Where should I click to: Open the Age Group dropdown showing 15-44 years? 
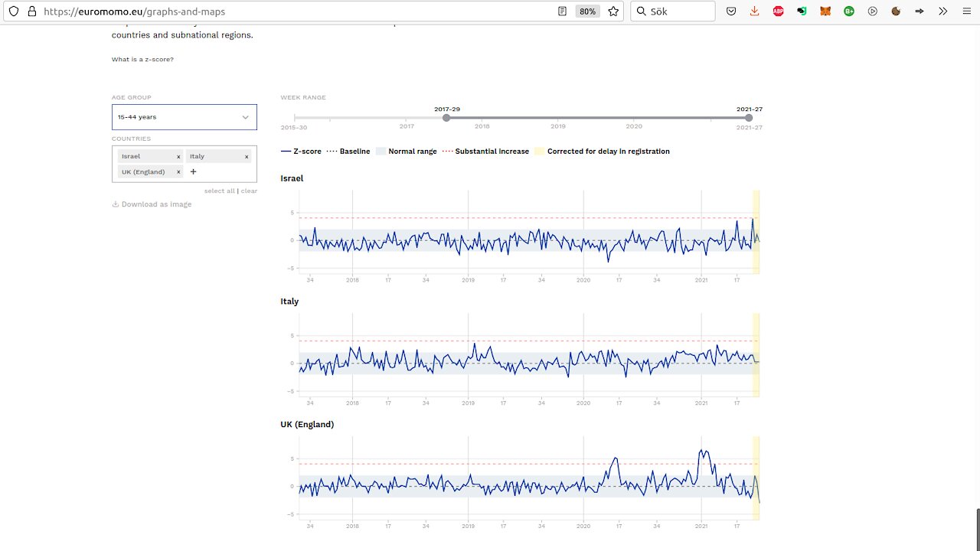[185, 117]
